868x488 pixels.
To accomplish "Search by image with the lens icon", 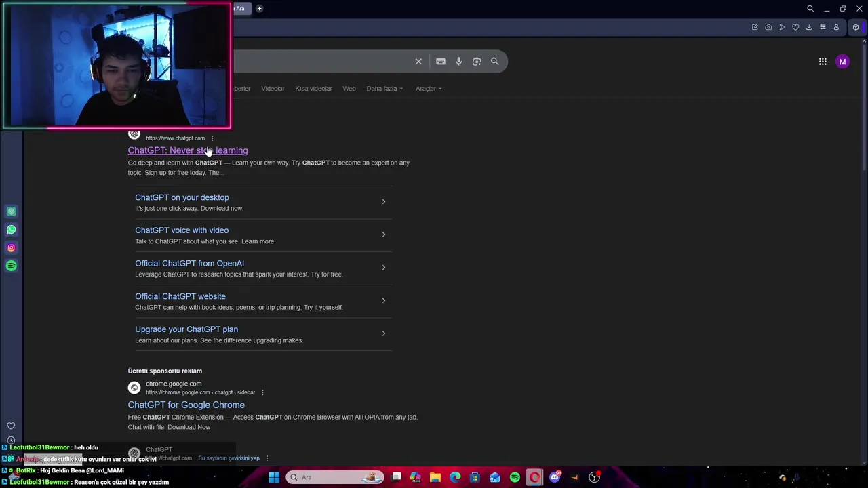I will [x=477, y=62].
